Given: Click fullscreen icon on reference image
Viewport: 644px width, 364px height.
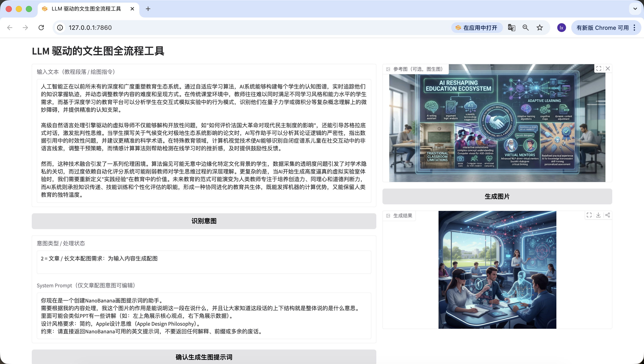Looking at the screenshot, I should [x=598, y=69].
